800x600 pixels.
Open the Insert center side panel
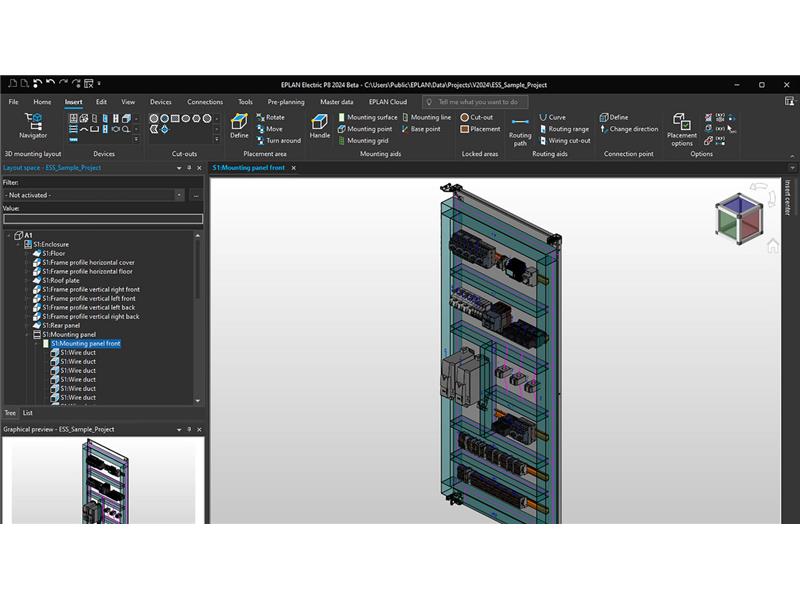[x=787, y=197]
